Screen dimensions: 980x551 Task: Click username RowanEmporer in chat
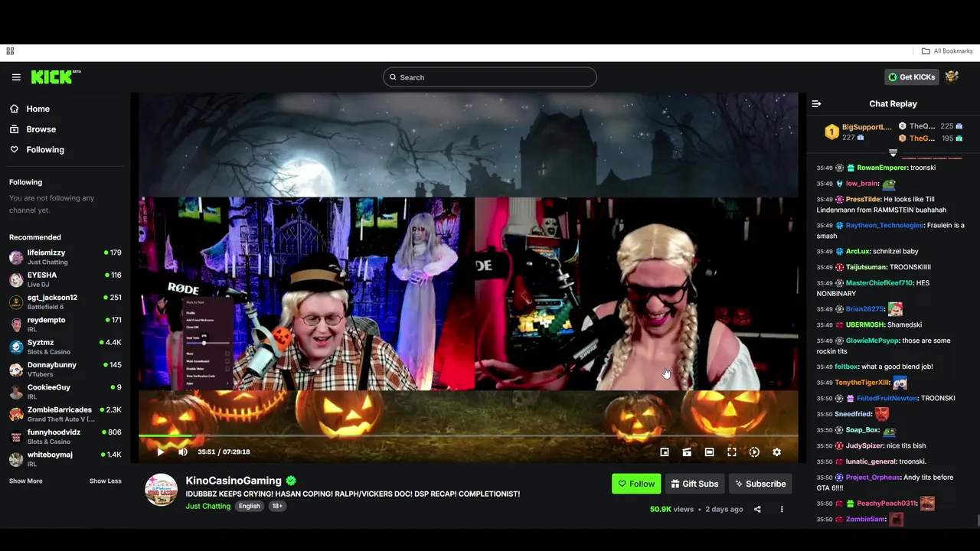882,168
